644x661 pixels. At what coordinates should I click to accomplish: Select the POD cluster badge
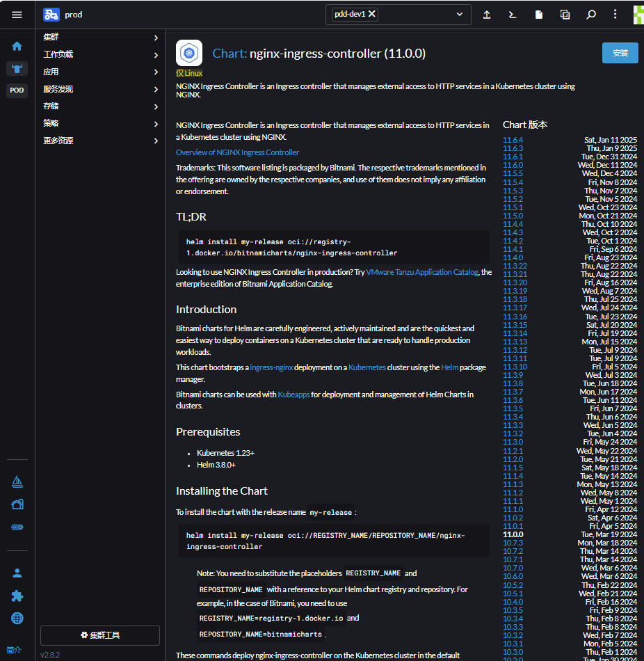tap(17, 90)
